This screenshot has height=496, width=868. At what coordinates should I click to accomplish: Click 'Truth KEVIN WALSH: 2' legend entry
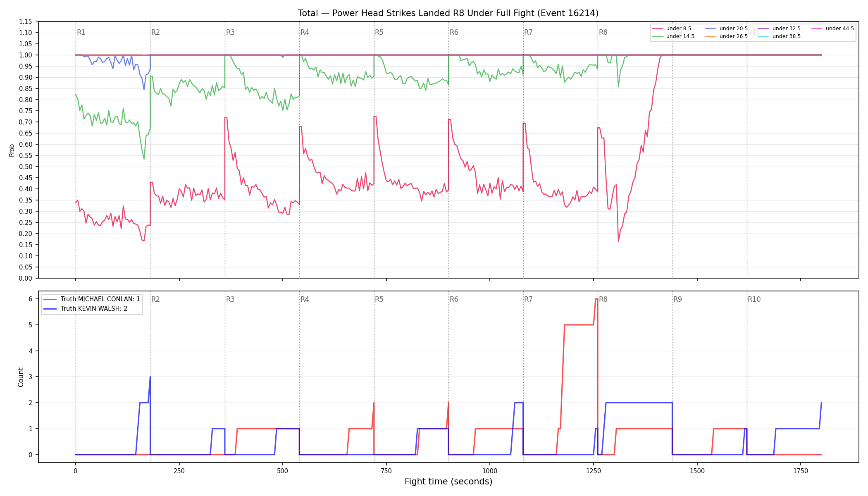click(86, 309)
